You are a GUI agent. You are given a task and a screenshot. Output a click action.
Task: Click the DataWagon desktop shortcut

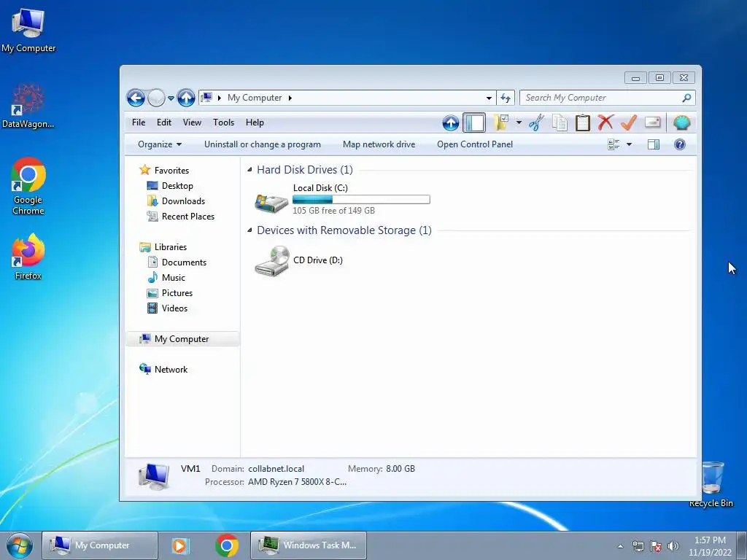coord(28,106)
